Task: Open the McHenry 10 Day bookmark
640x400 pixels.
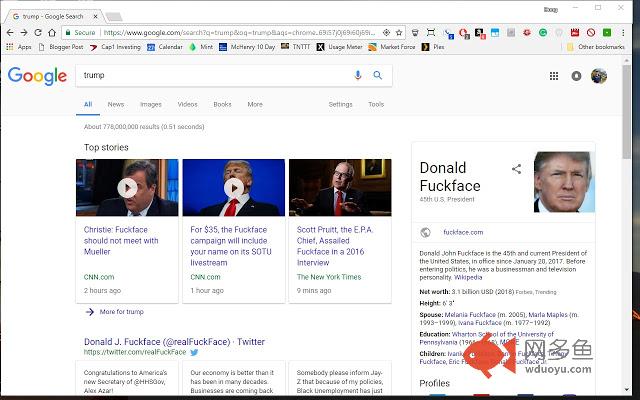Action: 247,47
